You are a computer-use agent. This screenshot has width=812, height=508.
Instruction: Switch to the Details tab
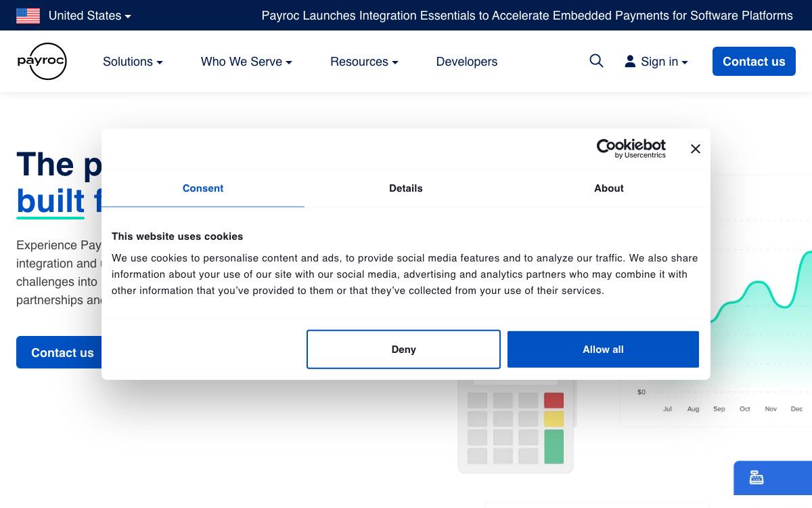[406, 188]
